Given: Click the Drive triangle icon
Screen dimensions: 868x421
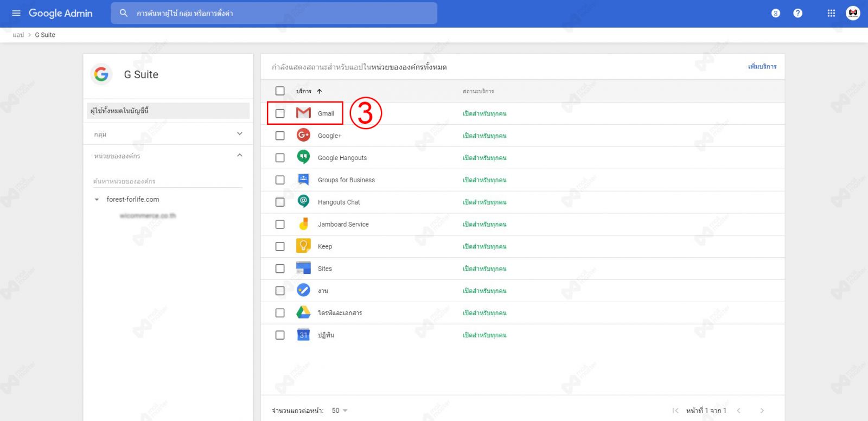Looking at the screenshot, I should click(x=303, y=312).
